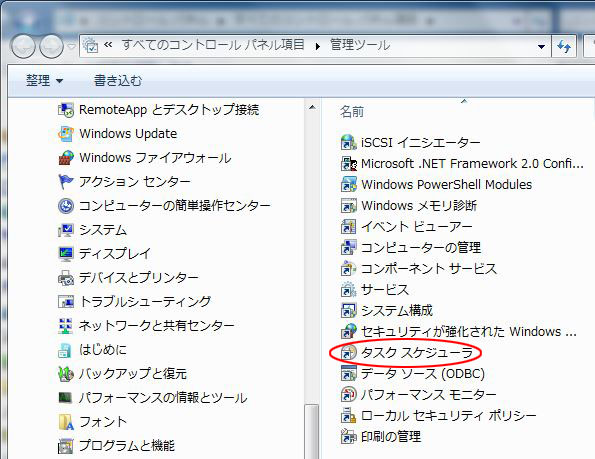This screenshot has width=595, height=459.
Task: Open the Windows Update icon
Action: point(66,134)
